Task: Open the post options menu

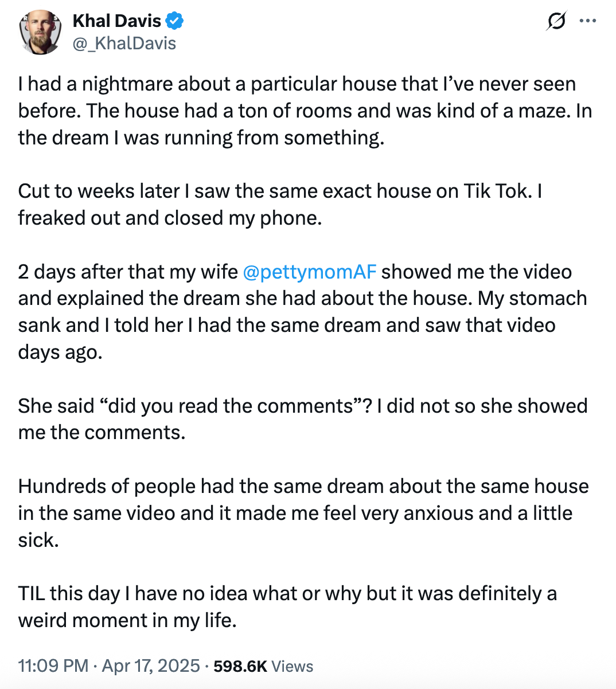Action: [588, 21]
